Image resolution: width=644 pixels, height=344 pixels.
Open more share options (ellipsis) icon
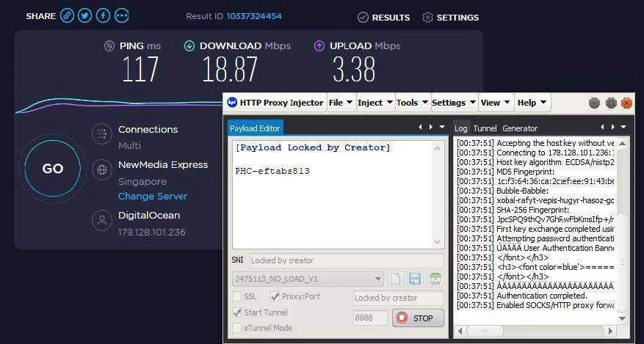pyautogui.click(x=122, y=16)
